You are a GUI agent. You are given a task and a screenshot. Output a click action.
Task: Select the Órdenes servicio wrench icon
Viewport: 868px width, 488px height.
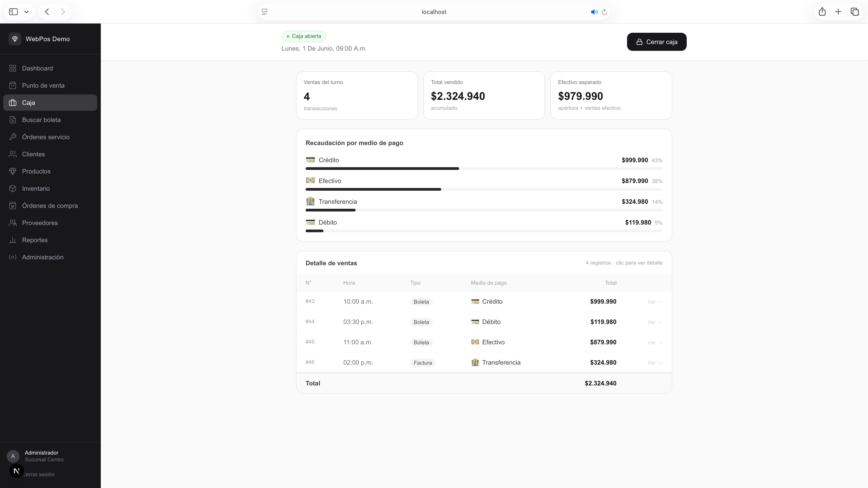pos(13,137)
